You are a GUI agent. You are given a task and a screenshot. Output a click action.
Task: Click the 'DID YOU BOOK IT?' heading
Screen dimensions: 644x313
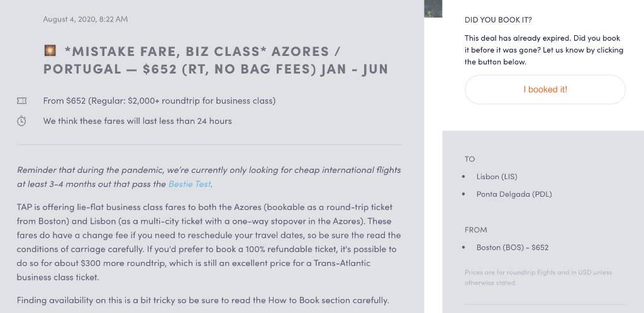498,19
